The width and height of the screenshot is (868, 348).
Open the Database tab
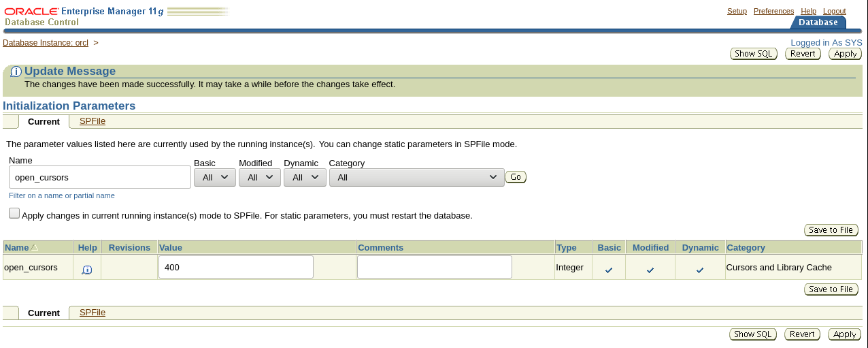pos(818,22)
